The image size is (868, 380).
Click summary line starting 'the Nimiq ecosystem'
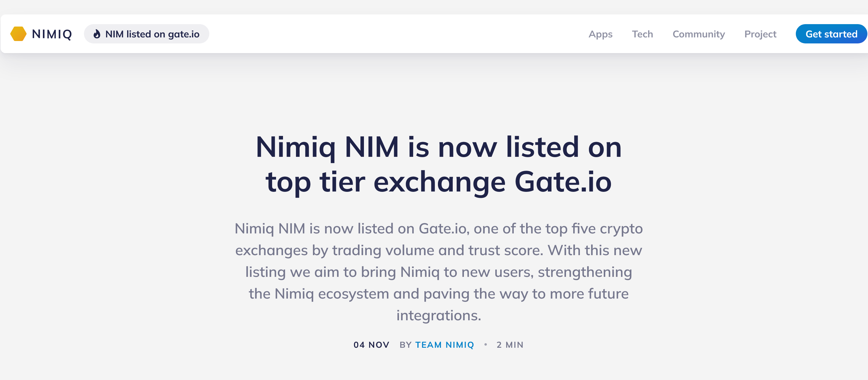click(x=439, y=293)
